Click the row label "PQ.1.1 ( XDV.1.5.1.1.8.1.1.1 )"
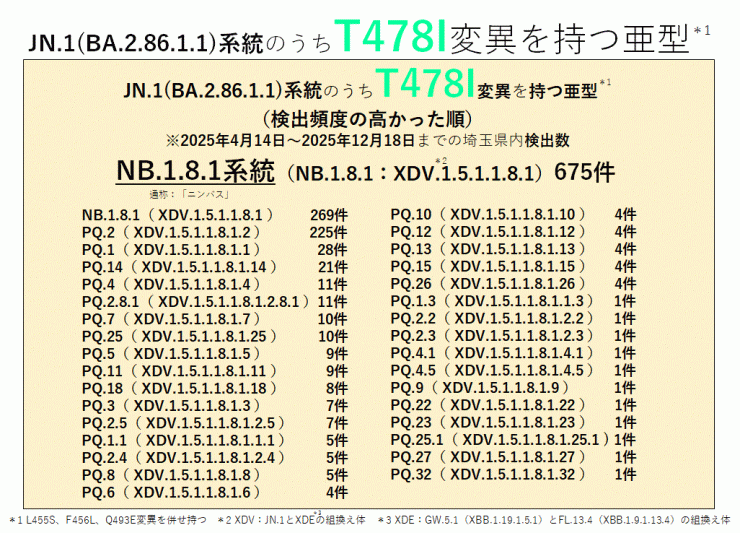 click(184, 440)
